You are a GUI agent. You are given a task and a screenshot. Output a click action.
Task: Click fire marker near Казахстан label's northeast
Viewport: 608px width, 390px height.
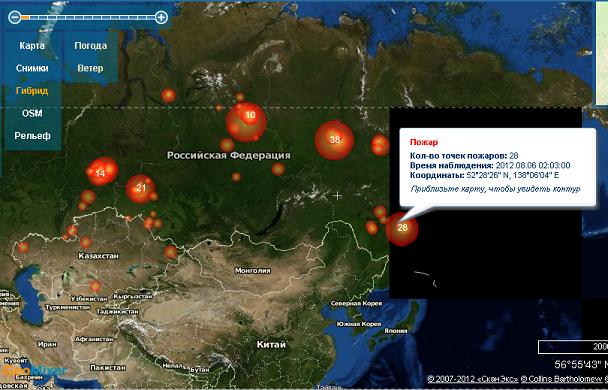pyautogui.click(x=170, y=252)
